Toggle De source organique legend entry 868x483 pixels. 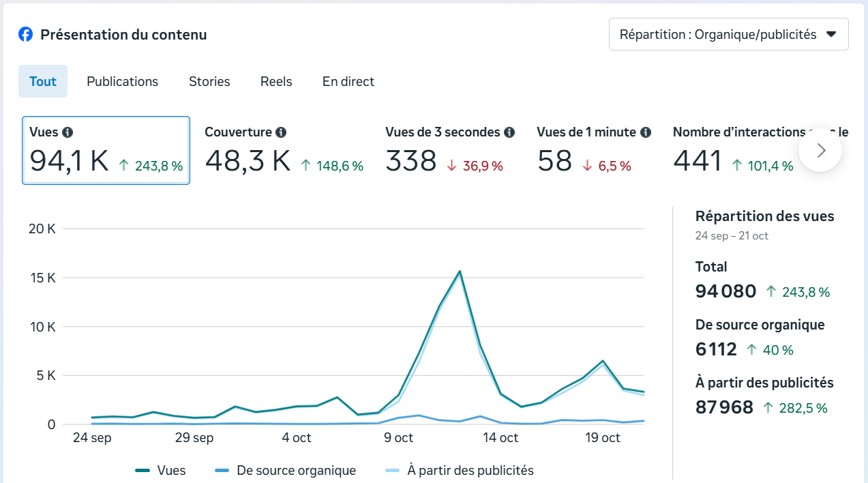(x=285, y=470)
